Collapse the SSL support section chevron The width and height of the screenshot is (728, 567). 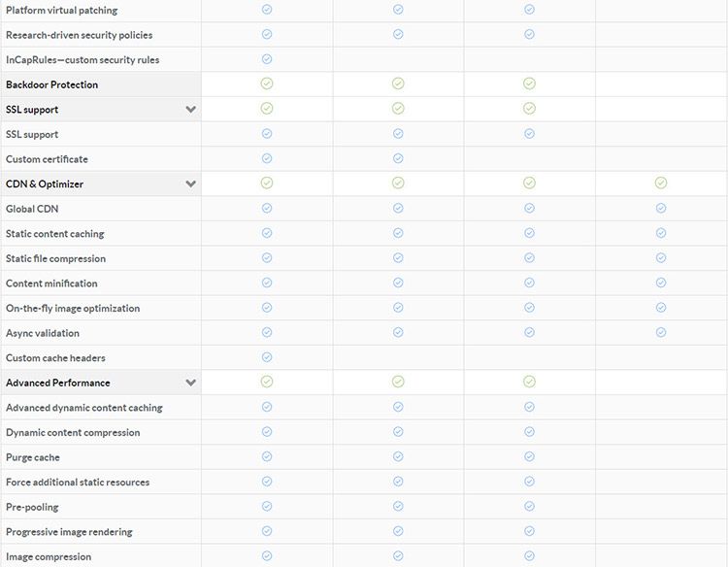(x=191, y=110)
